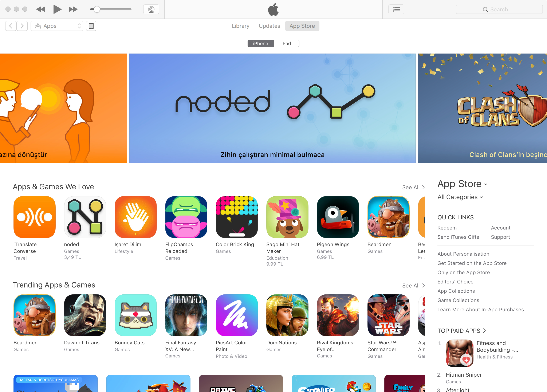Click the rewind previous track icon
This screenshot has height=392, width=547.
(x=41, y=9)
